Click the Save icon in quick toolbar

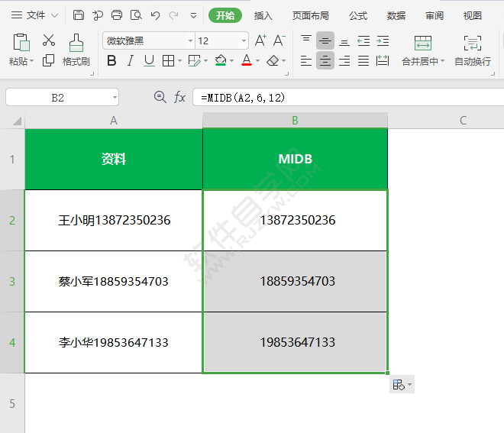79,15
